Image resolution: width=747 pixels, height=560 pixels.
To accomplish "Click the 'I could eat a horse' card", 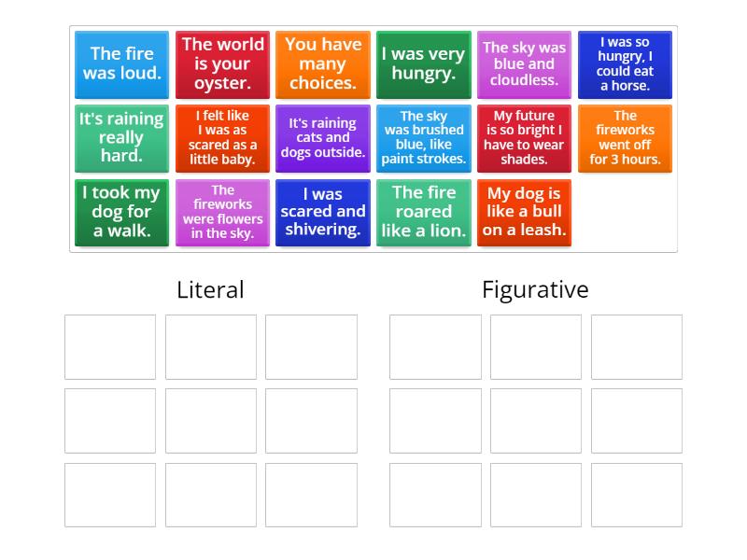I will coord(625,64).
